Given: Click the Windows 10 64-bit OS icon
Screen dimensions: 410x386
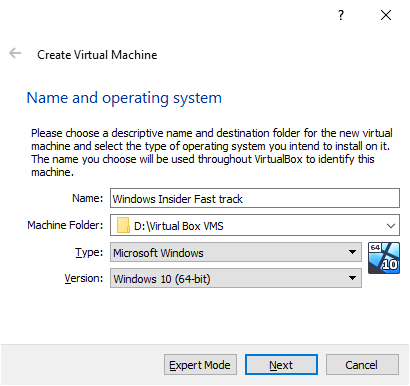Looking at the screenshot, I should pyautogui.click(x=384, y=258).
